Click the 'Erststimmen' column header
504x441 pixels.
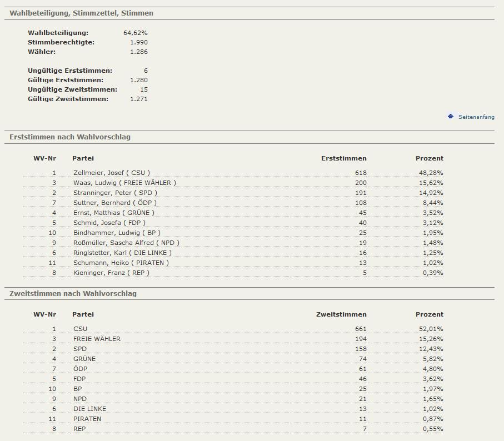click(344, 158)
